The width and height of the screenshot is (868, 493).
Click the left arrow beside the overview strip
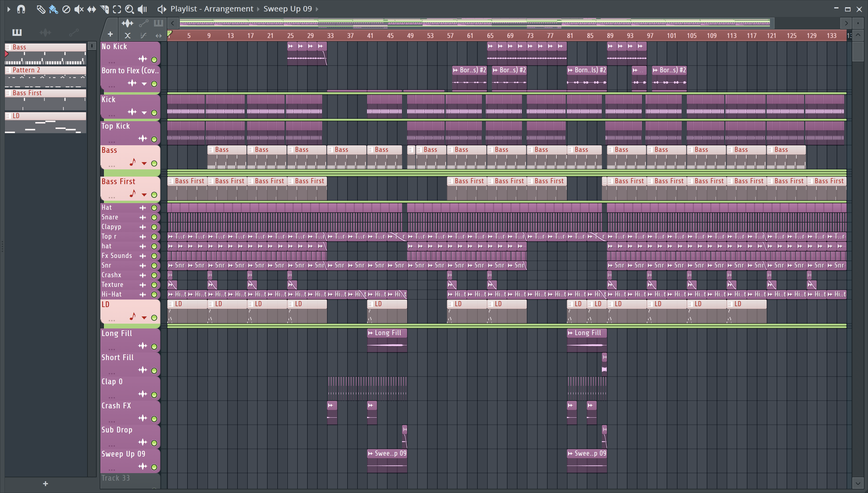pyautogui.click(x=173, y=23)
